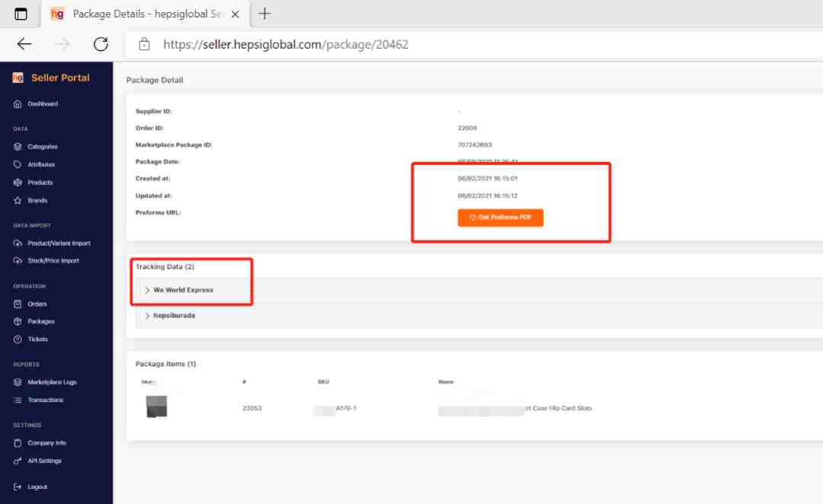The image size is (823, 504).
Task: Click the Logout exit icon
Action: pos(18,486)
